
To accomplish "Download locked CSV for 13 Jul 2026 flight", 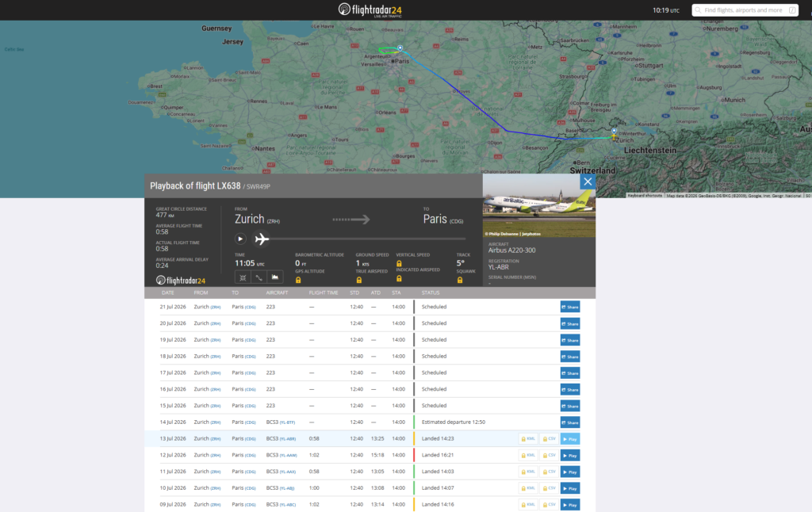I will [549, 439].
